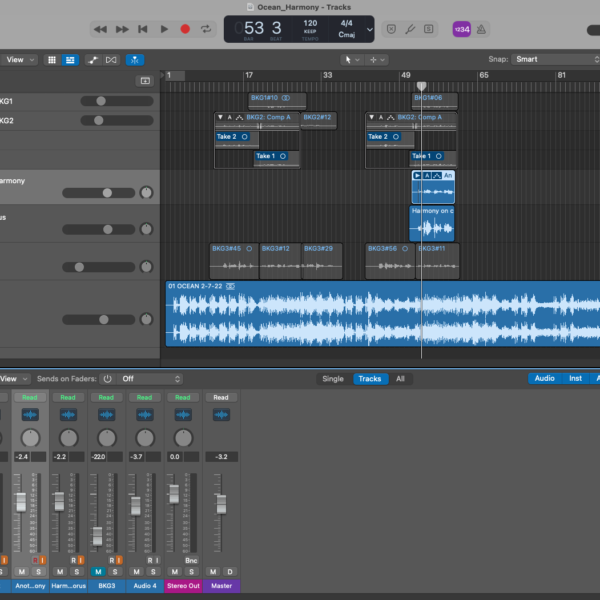600x600 pixels.
Task: Click waveform icon on Stereo Out strip
Action: point(183,415)
